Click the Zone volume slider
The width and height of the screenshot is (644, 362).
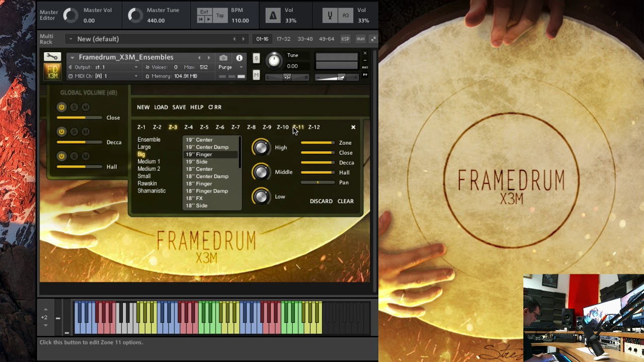pos(317,143)
